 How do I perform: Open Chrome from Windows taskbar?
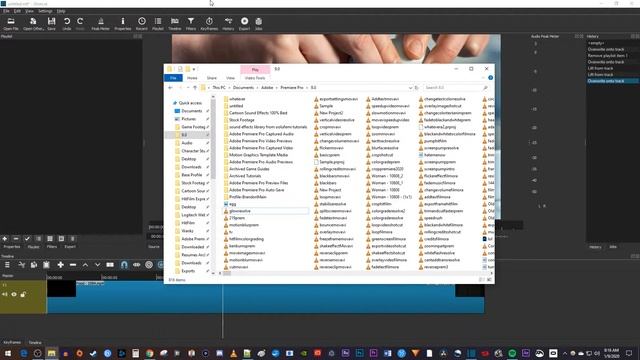coord(149,353)
